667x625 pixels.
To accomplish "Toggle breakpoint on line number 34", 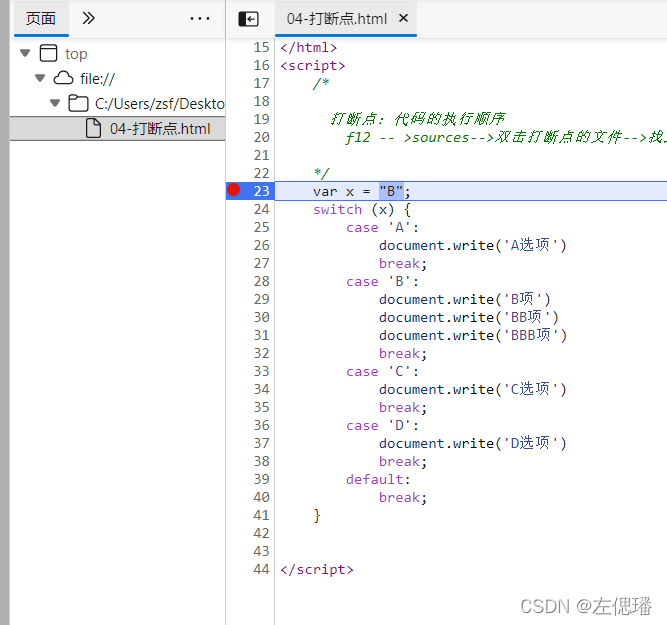I will (x=261, y=389).
